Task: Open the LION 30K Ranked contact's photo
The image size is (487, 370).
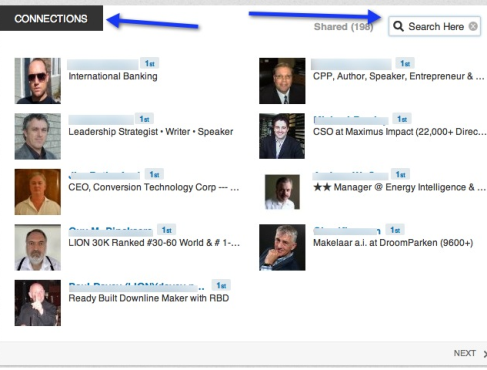Action: click(38, 247)
